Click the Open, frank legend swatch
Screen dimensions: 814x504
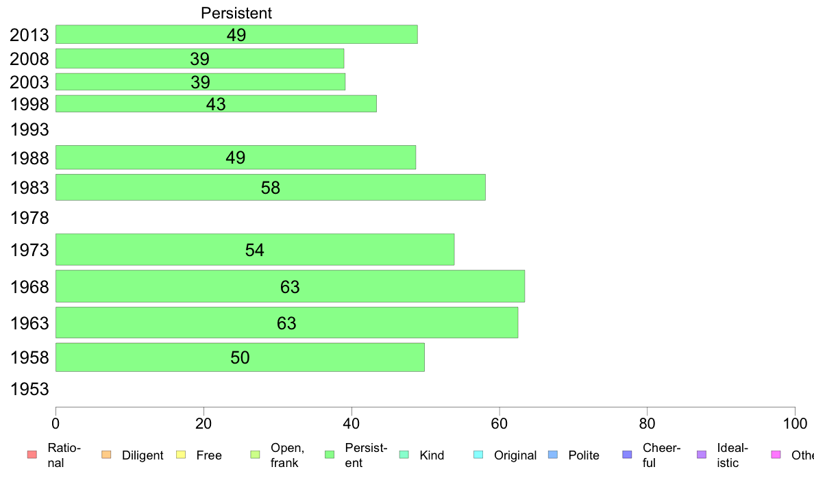[255, 455]
